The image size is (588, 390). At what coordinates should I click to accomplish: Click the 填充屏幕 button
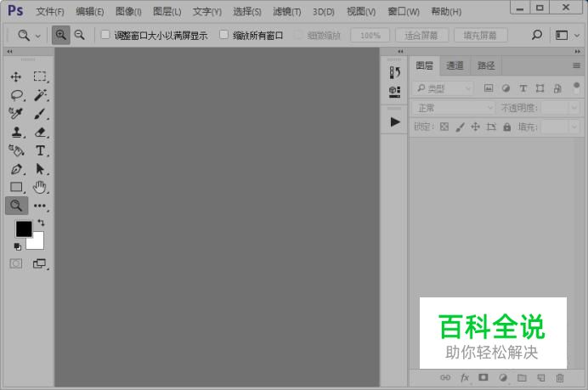[x=480, y=35]
